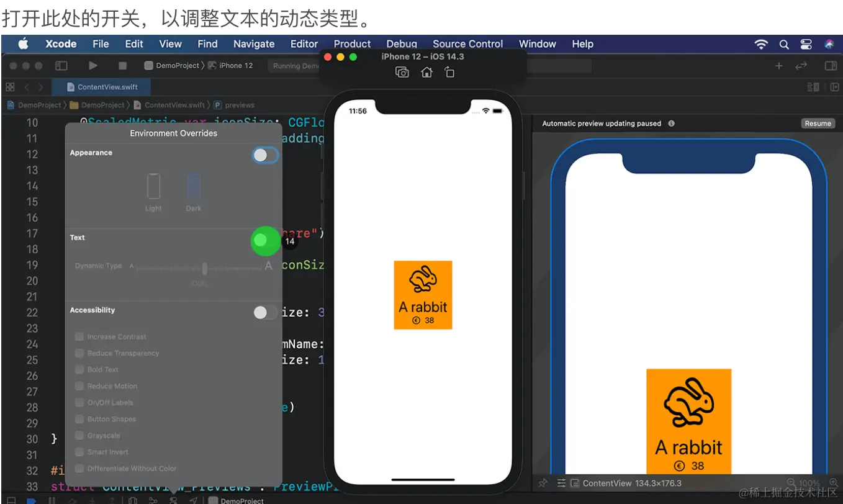Screen dimensions: 843x504
Task: Select the rabbit card in preview canvas
Action: (x=689, y=422)
